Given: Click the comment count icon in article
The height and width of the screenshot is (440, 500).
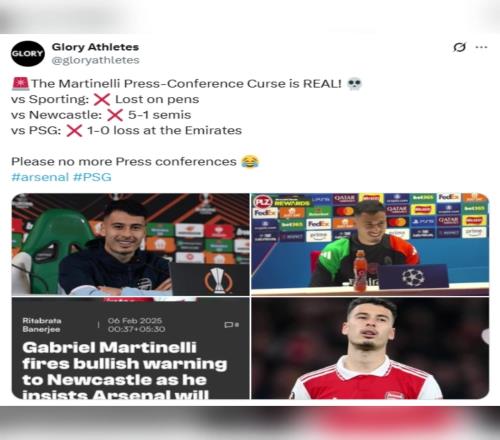Looking at the screenshot, I should coord(231,325).
